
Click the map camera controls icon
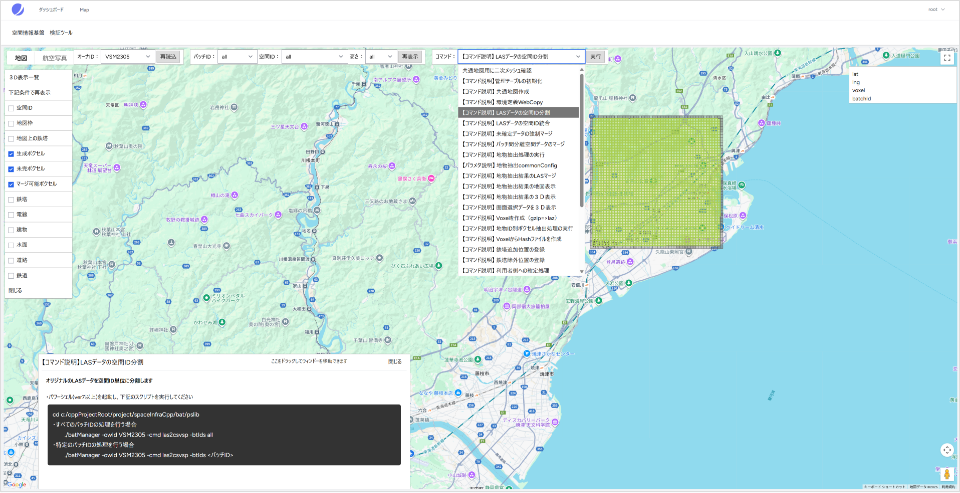(x=946, y=449)
